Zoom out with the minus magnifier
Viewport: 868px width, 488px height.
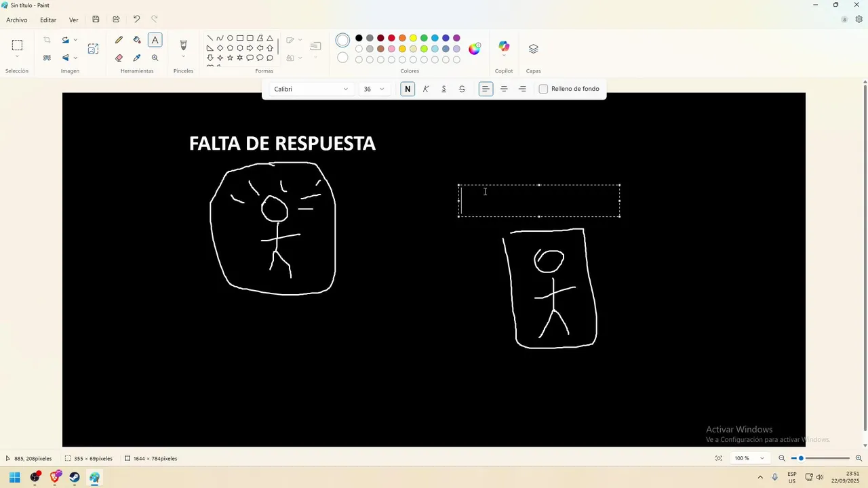[x=782, y=458]
